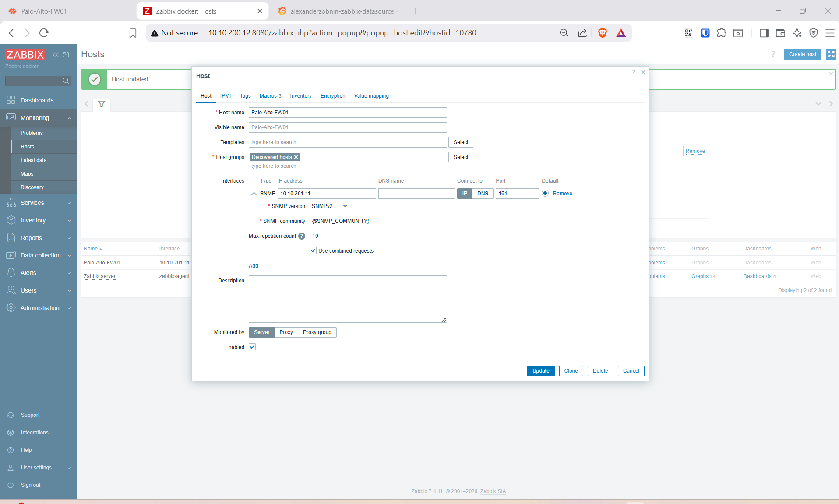
Task: Add a new interface via Add link
Action: [x=254, y=266]
